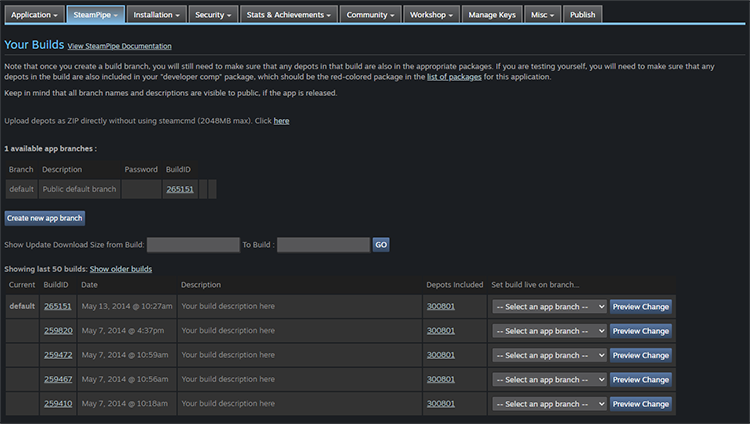Open build 259820 link
This screenshot has height=424, width=750.
point(58,330)
